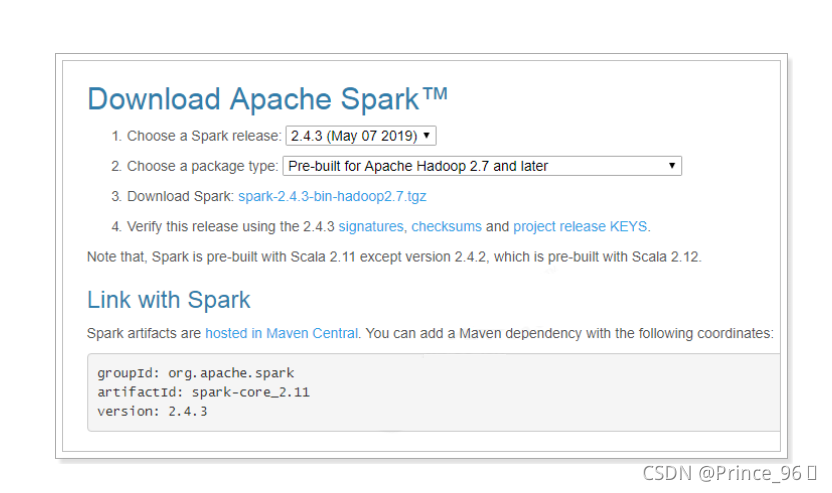Screen dimensions: 832x493
Task: Follow the project release KEYS link
Action: [x=581, y=226]
